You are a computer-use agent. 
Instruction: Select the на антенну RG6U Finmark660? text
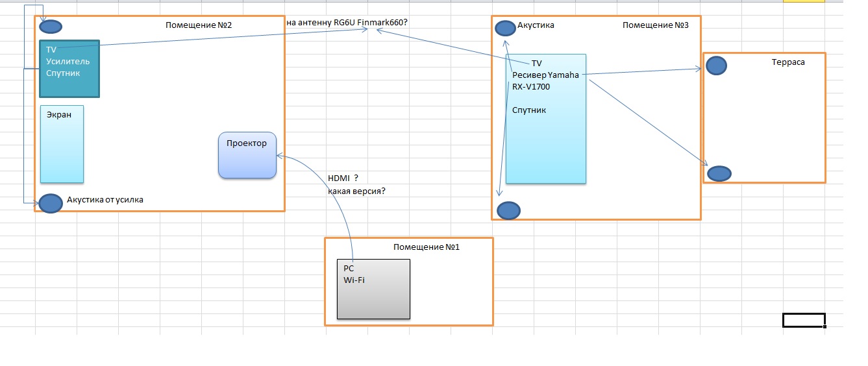(x=347, y=22)
